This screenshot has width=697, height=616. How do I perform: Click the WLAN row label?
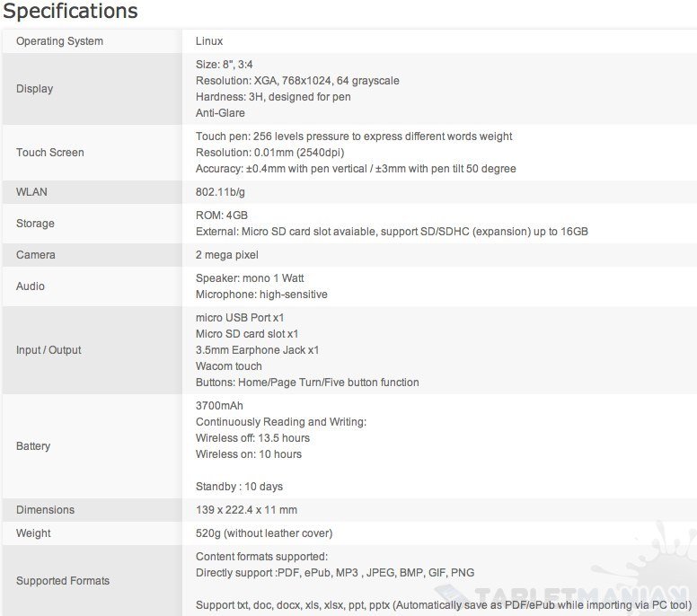31,192
